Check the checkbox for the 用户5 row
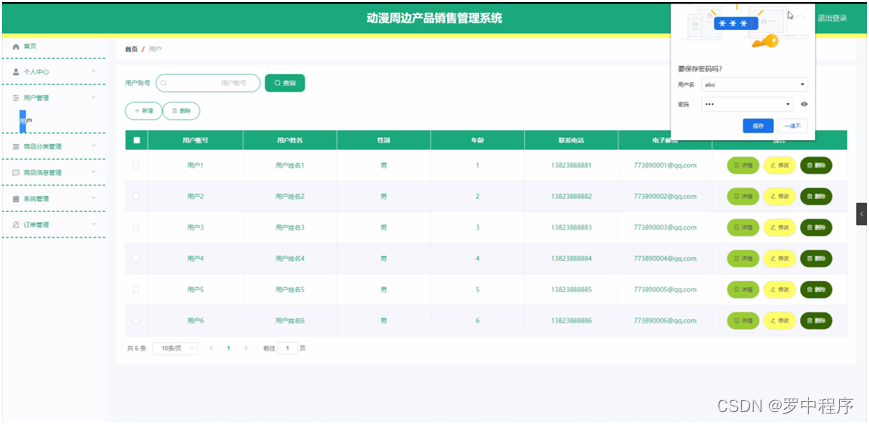 point(136,289)
